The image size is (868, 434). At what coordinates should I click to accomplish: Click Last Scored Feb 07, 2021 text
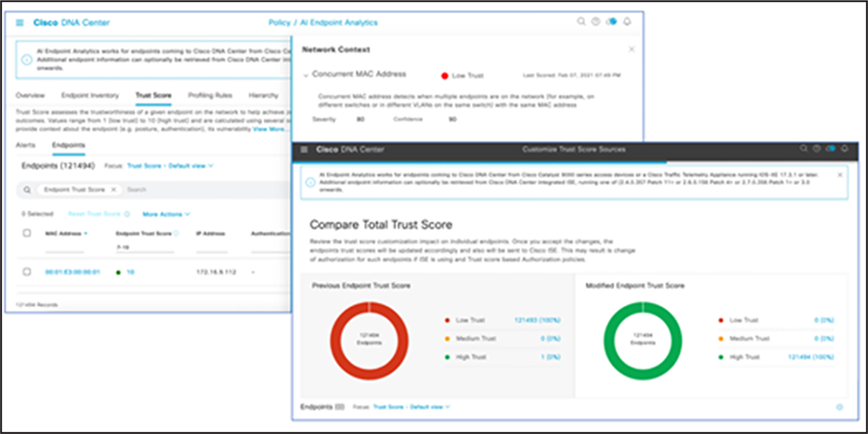[x=573, y=76]
